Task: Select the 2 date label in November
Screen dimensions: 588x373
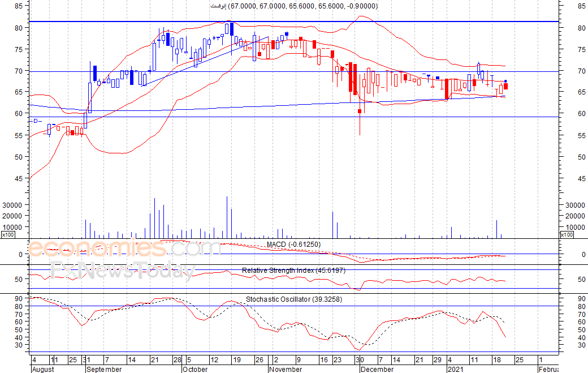Action: 276,360
